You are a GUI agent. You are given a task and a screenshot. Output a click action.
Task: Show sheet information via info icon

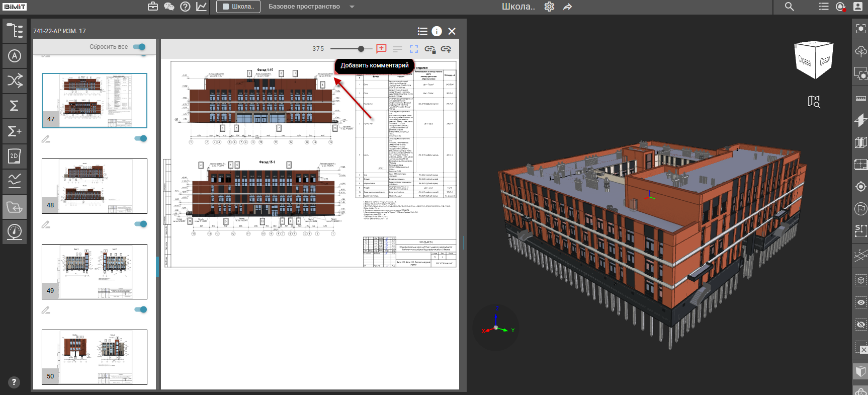point(437,31)
